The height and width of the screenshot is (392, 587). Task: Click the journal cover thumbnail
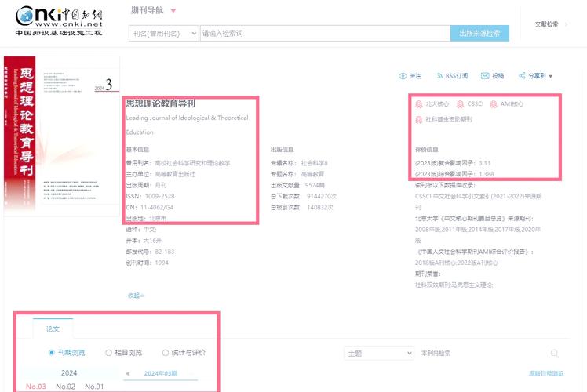(x=62, y=136)
